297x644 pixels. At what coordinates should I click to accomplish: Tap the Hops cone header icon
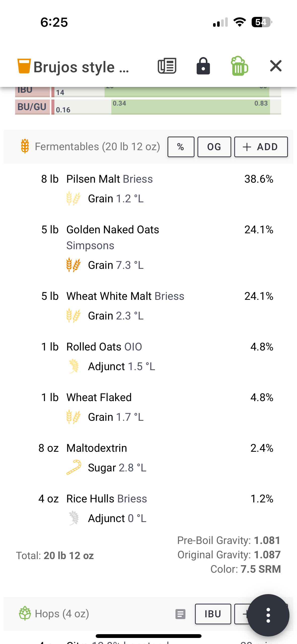(x=25, y=613)
